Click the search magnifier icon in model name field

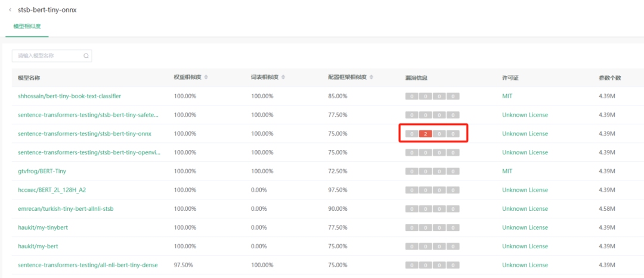coord(86,56)
